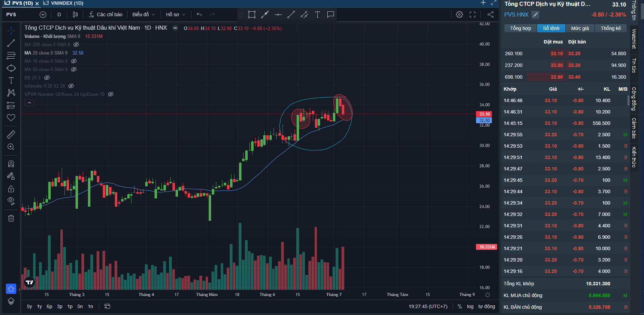Open the Biểu đồ dropdown

[143, 14]
